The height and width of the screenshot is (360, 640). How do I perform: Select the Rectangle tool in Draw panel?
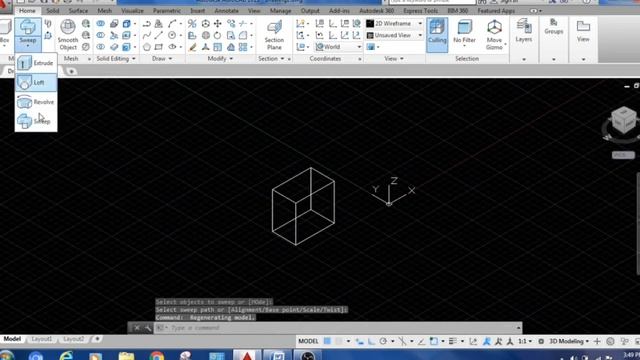point(159,47)
